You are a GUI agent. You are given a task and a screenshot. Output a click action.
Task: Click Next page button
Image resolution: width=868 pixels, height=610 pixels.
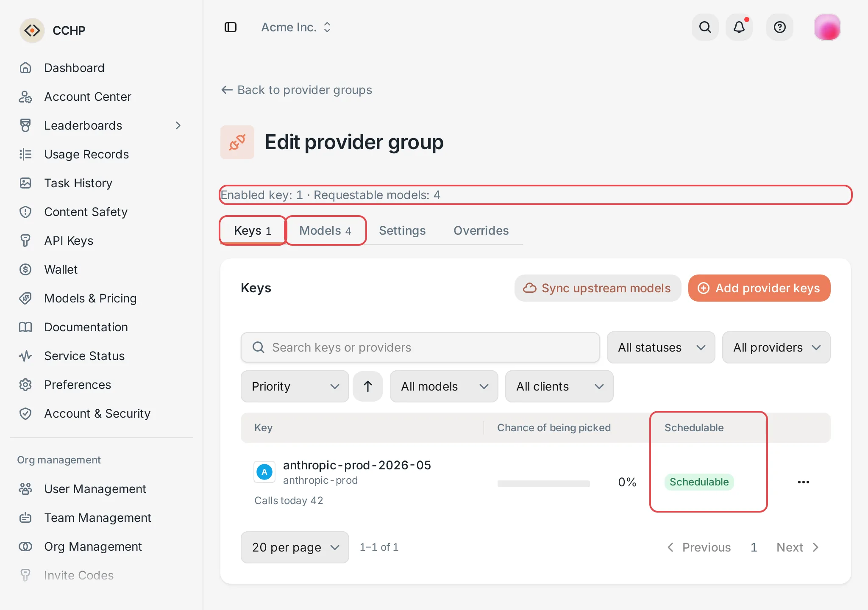click(798, 547)
